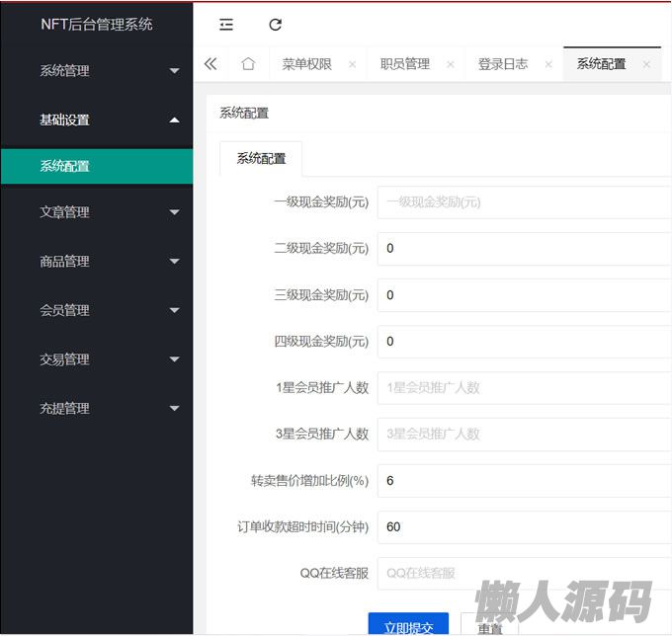Click the page refresh icon
672x636 pixels.
click(x=276, y=25)
